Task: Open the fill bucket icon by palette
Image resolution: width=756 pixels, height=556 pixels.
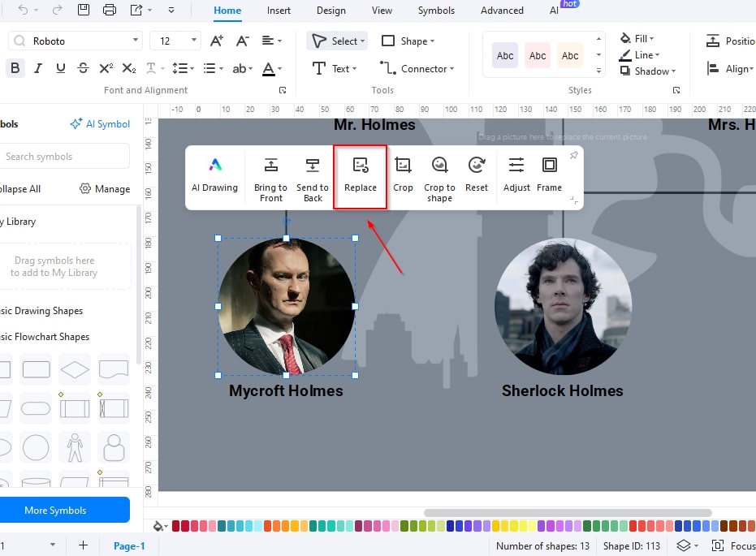Action: 158,526
